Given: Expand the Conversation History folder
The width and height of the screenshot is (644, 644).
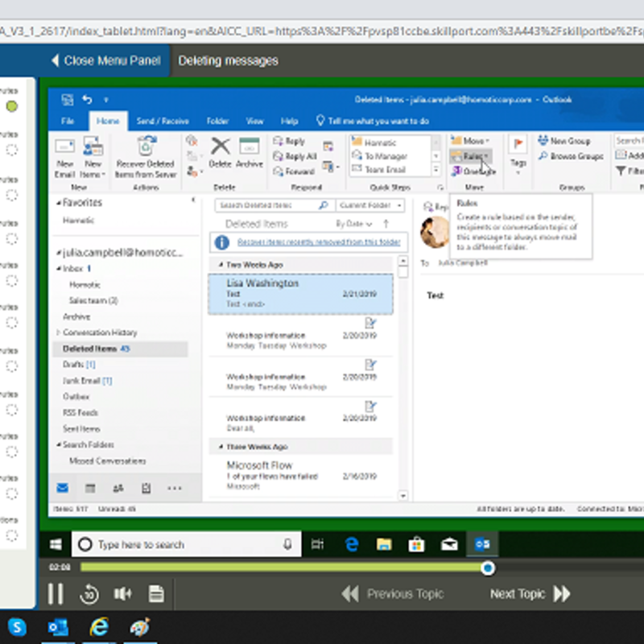Looking at the screenshot, I should (58, 332).
